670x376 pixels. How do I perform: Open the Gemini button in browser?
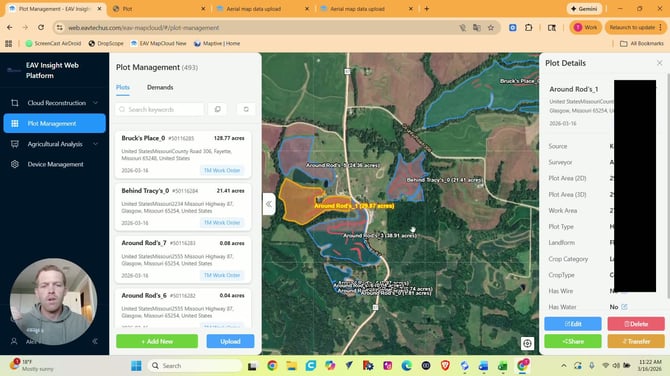[584, 9]
